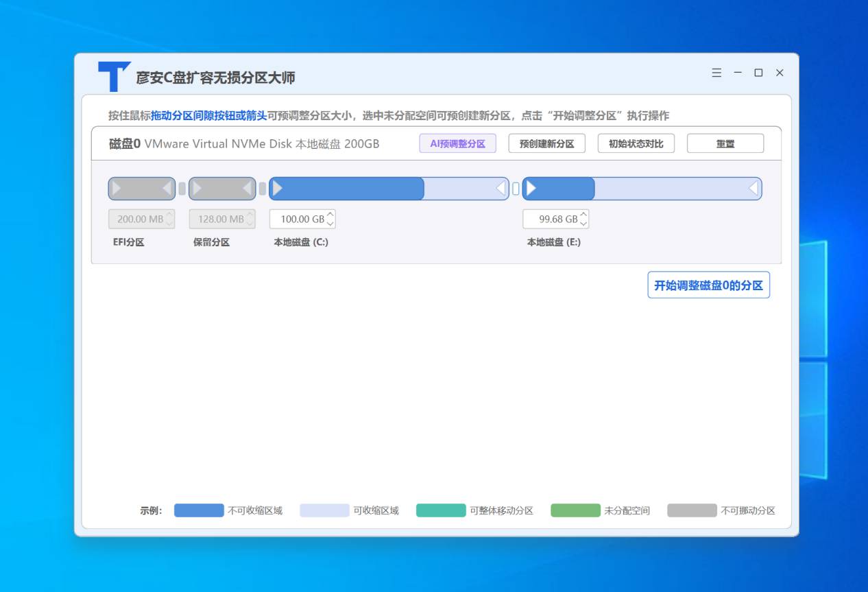Click the 未分配空间 green legend swatch
Screen dimensions: 868x592
tap(575, 510)
